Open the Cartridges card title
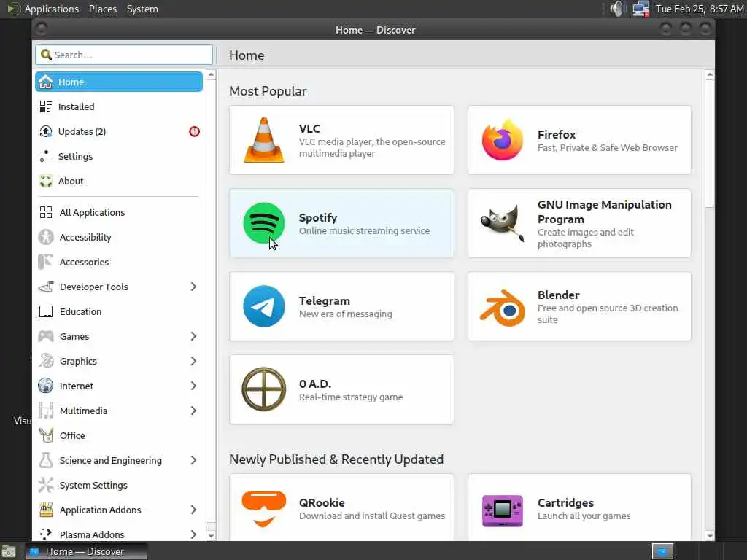The width and height of the screenshot is (747, 560). [565, 503]
